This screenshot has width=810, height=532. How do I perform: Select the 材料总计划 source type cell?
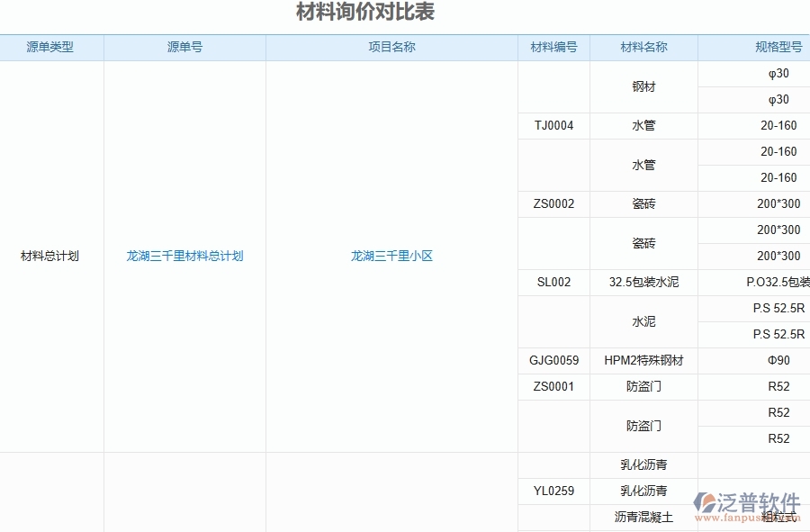coord(51,256)
